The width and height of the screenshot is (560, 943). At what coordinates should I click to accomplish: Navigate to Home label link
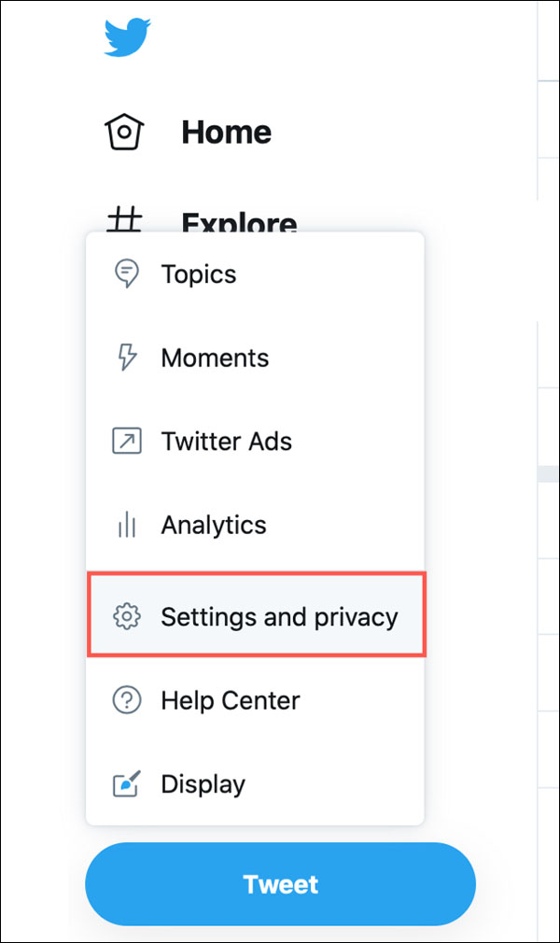(226, 132)
